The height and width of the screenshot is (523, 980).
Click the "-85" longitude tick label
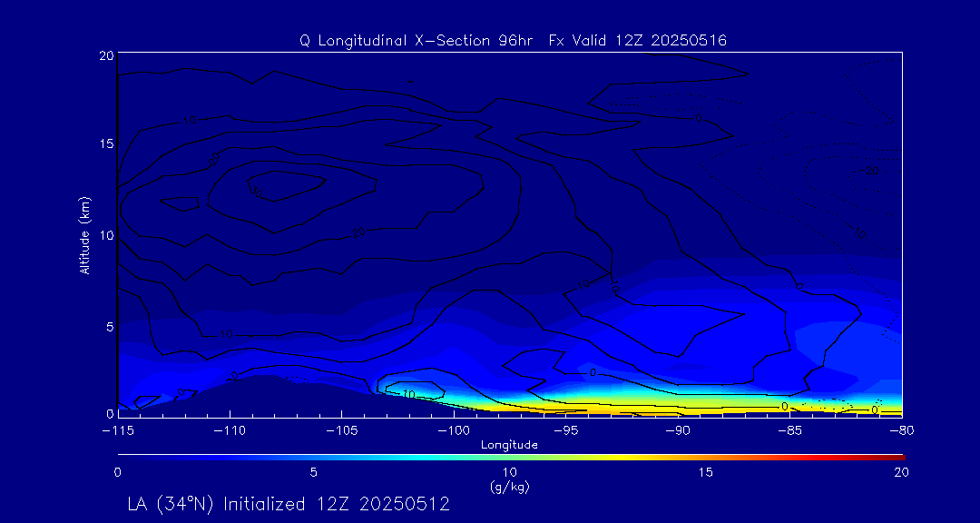[x=790, y=430]
